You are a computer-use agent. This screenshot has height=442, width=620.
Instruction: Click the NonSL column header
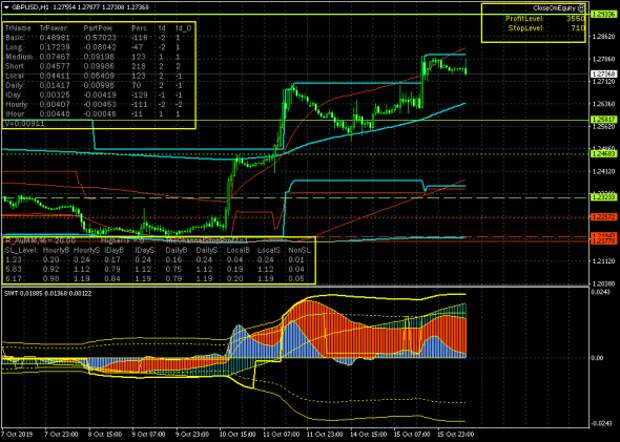(299, 249)
